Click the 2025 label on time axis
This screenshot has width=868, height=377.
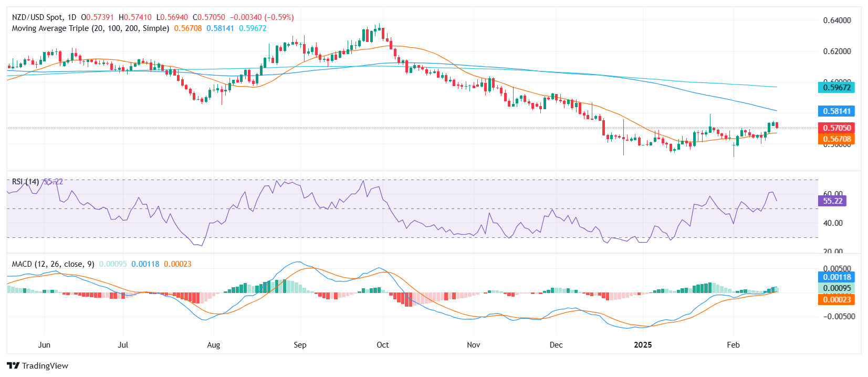pos(643,345)
